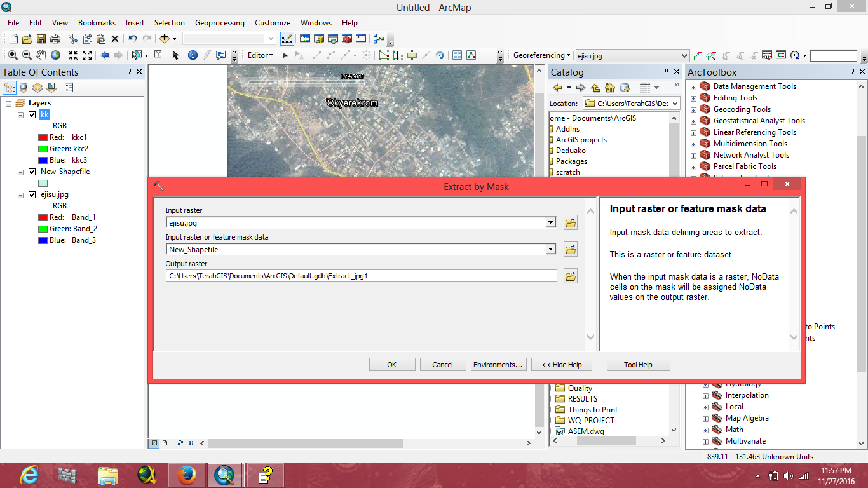This screenshot has height=488, width=868.
Task: Switch TOC to List By Source
Action: (x=24, y=88)
